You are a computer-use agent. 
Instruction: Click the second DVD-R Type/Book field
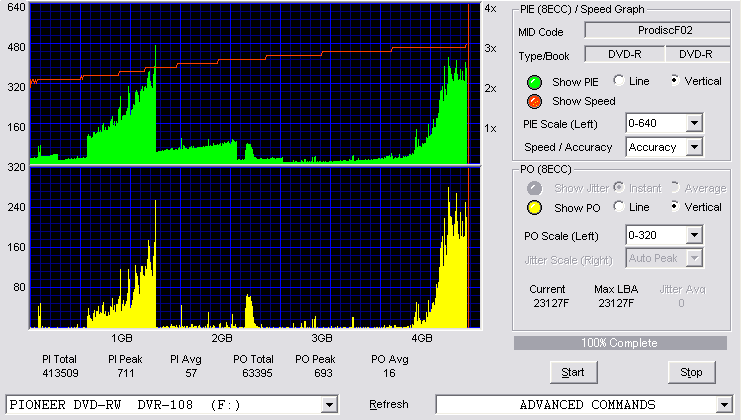click(x=698, y=54)
